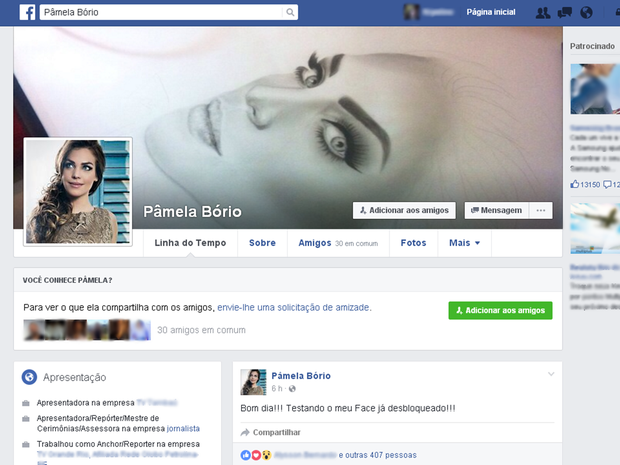The height and width of the screenshot is (465, 620).
Task: Click the globe icon beside Apresentação
Action: click(x=29, y=377)
